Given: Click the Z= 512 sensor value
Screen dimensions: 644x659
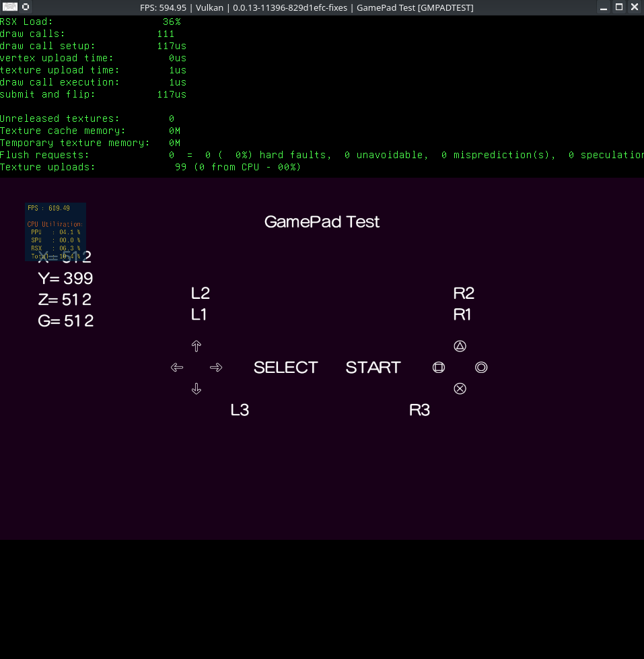Looking at the screenshot, I should point(65,300).
